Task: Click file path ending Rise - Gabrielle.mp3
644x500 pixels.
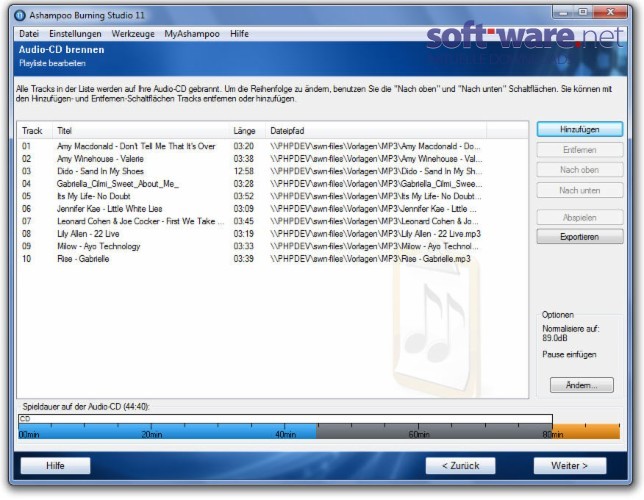Action: tap(370, 259)
